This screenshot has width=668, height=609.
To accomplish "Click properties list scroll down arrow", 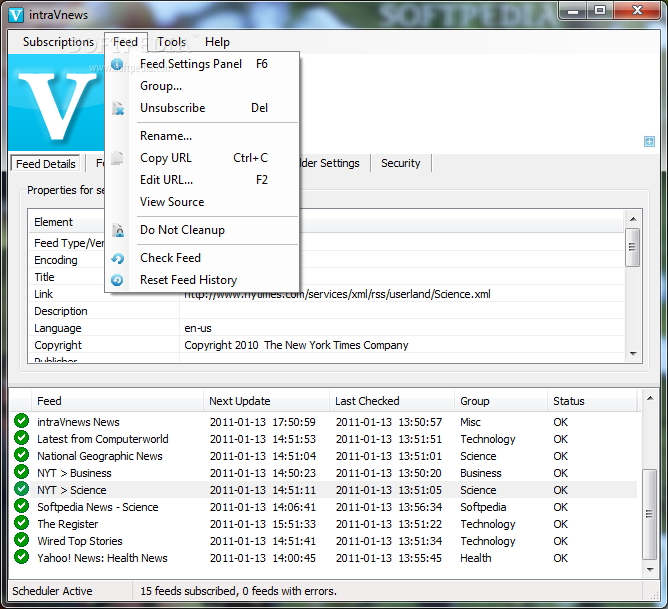I will tap(633, 353).
